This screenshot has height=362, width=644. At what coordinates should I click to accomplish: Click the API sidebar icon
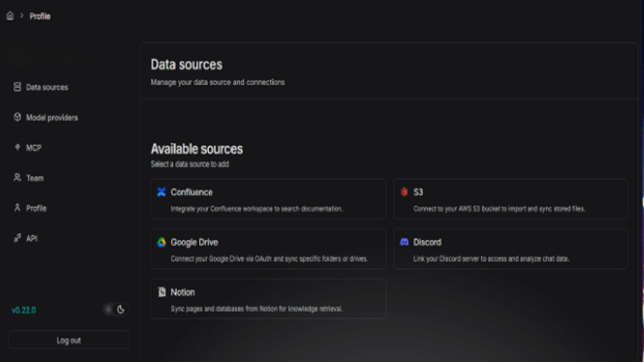point(17,238)
